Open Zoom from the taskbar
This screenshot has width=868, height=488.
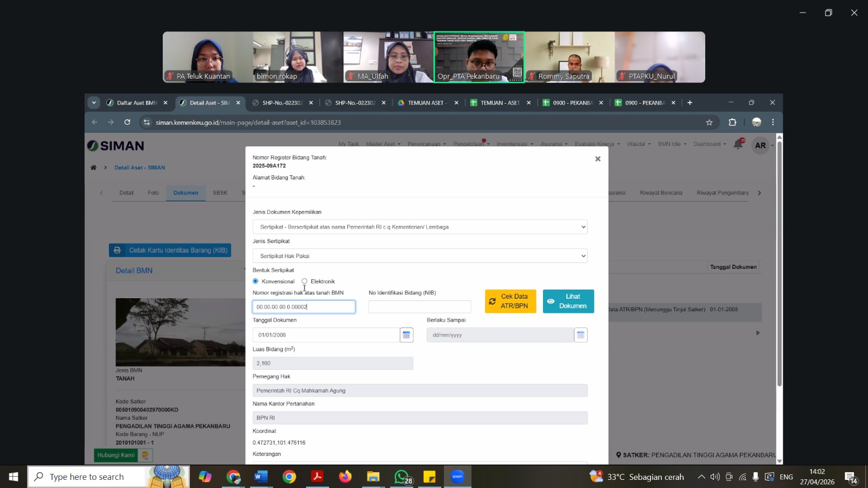tap(457, 477)
